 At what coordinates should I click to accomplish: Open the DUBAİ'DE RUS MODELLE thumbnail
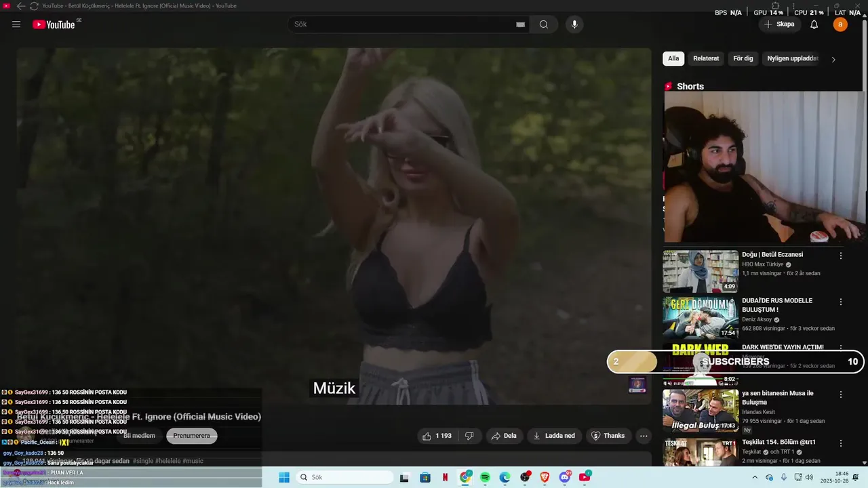point(701,317)
